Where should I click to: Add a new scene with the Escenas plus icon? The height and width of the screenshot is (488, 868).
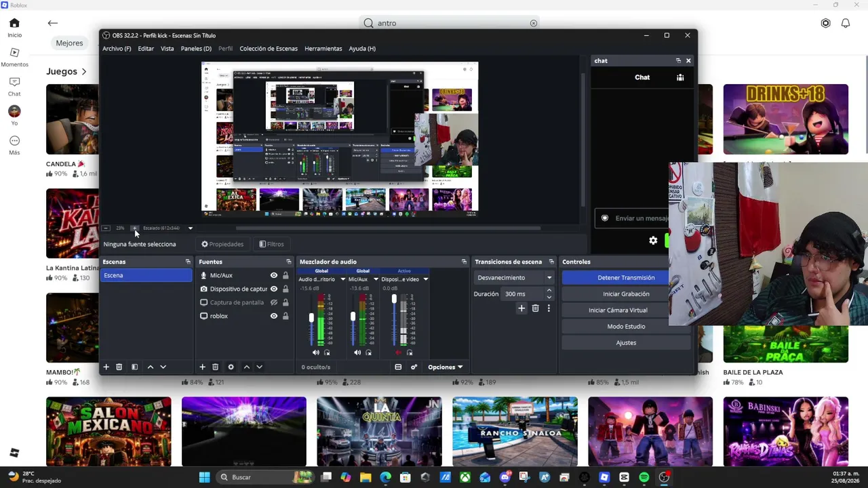[x=106, y=367]
